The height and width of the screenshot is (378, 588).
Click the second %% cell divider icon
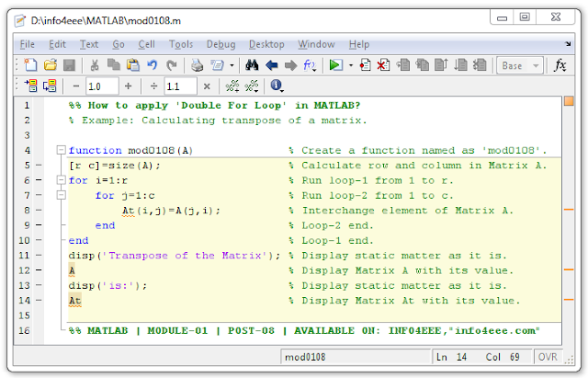click(x=252, y=86)
